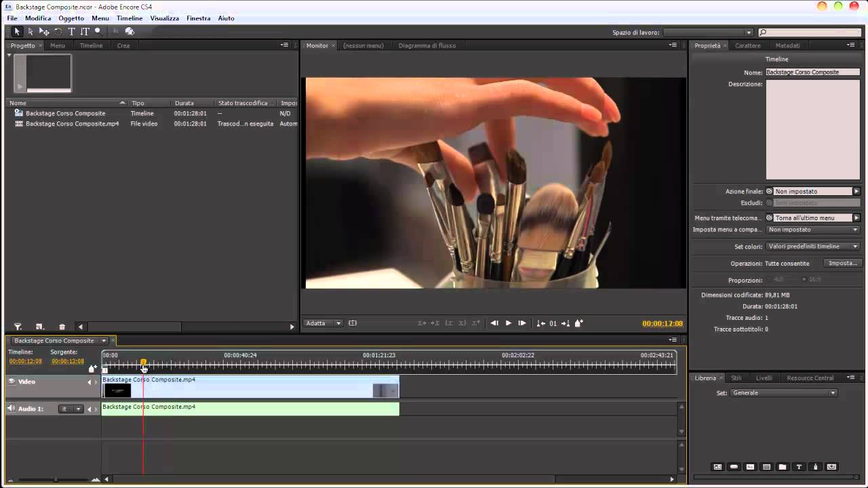
Task: Go to next chapter in Monitor
Action: point(566,323)
